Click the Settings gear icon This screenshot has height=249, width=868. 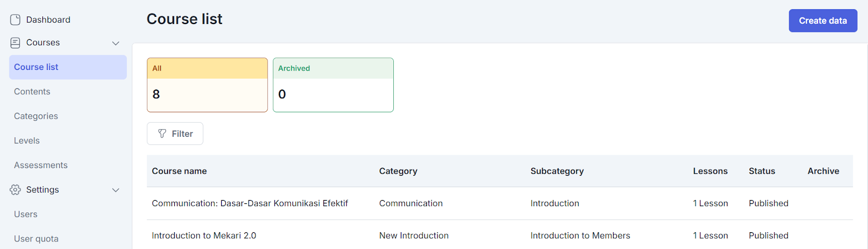(15, 190)
